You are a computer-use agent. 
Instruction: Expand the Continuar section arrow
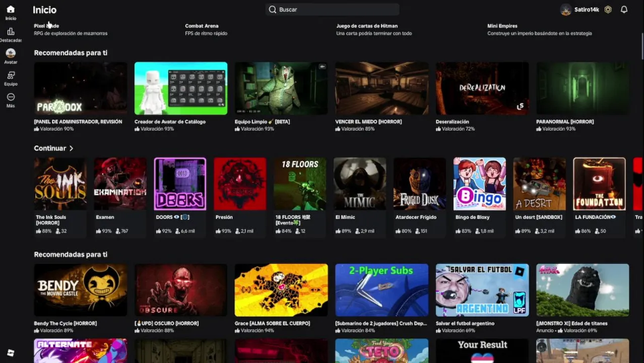pyautogui.click(x=71, y=148)
